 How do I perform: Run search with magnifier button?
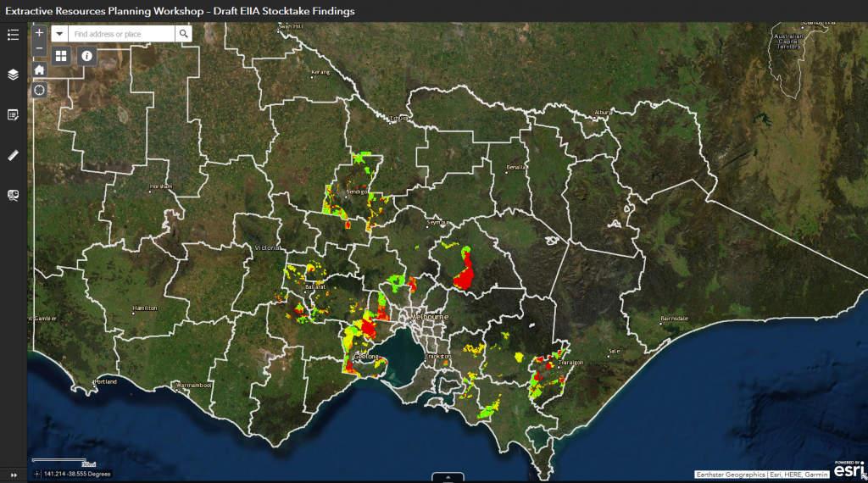[184, 34]
